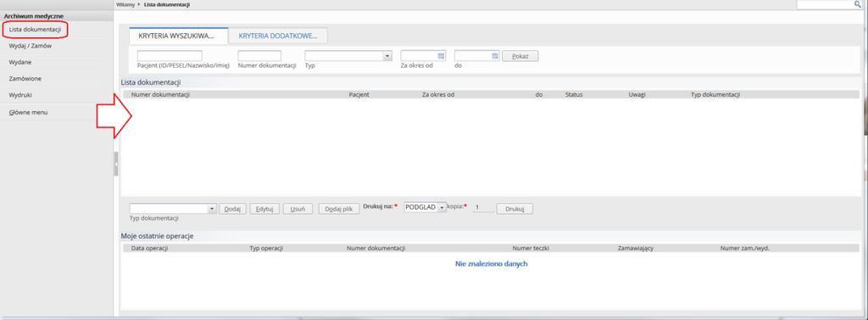Focus the kopia number field

tap(484, 207)
